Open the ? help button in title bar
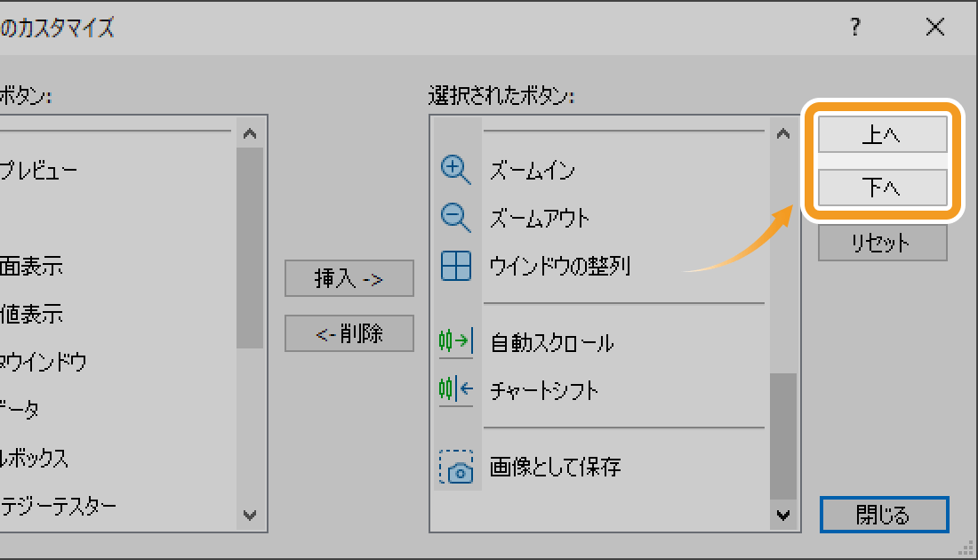 tap(855, 27)
